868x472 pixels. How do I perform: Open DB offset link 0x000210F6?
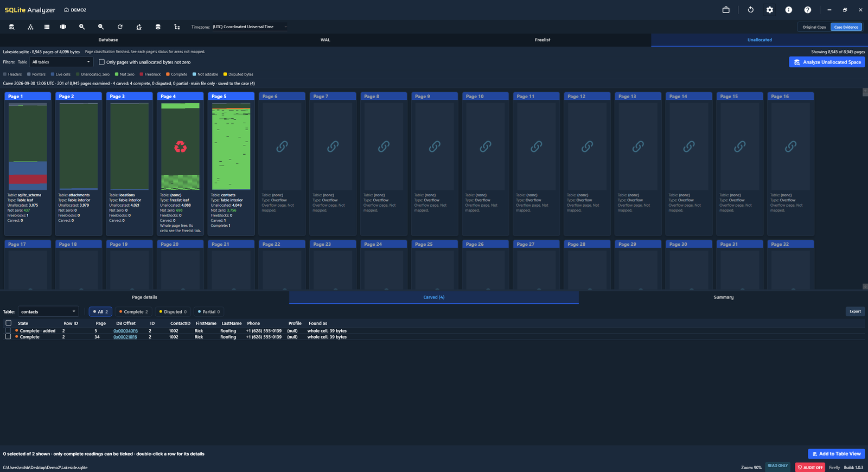pyautogui.click(x=125, y=337)
